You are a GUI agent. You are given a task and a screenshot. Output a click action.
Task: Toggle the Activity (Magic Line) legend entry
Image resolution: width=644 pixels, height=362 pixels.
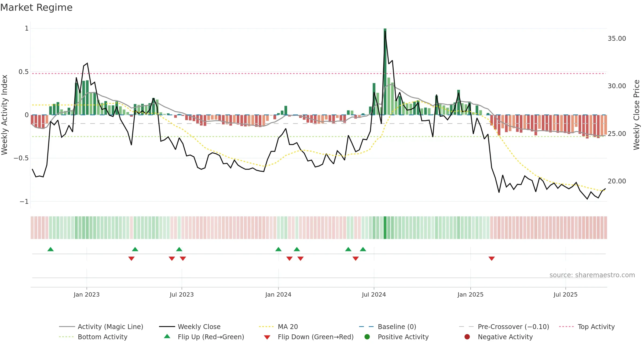click(101, 327)
